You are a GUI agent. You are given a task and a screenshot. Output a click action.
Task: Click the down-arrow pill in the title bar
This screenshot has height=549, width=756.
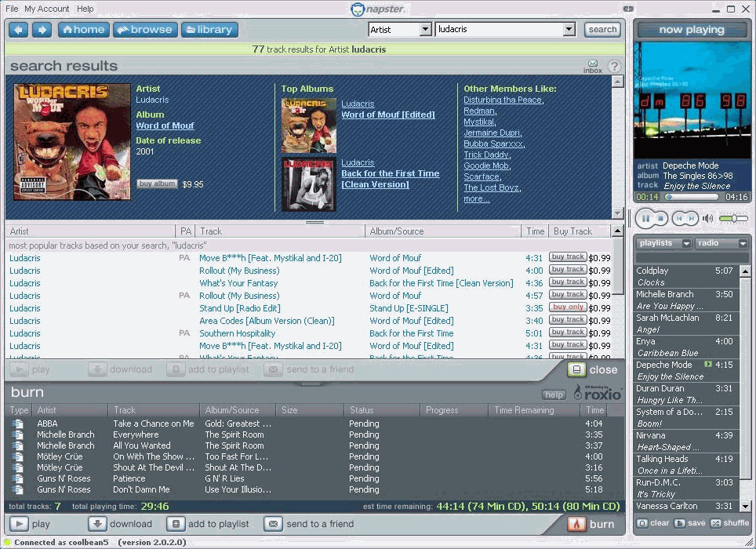(x=628, y=9)
